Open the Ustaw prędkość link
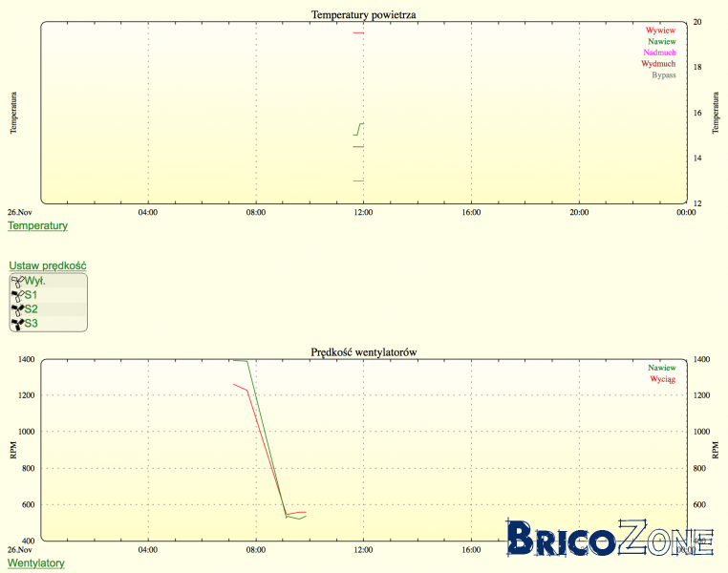Screen dimensions: 728x573 [x=48, y=265]
